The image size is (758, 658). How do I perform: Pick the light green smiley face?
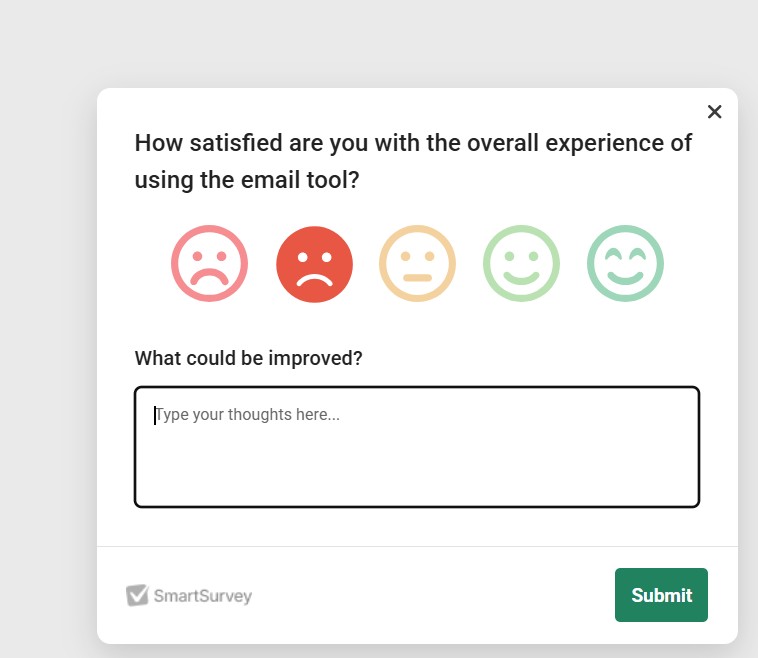(521, 264)
